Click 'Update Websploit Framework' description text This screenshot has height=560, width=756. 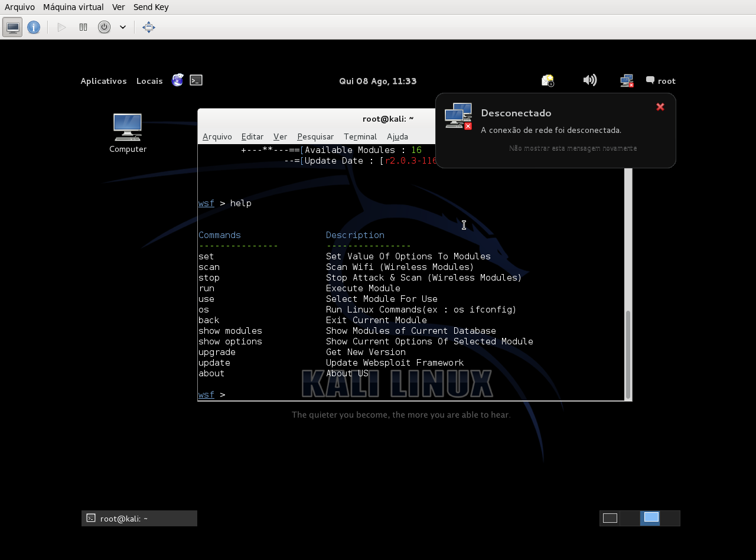coord(395,363)
